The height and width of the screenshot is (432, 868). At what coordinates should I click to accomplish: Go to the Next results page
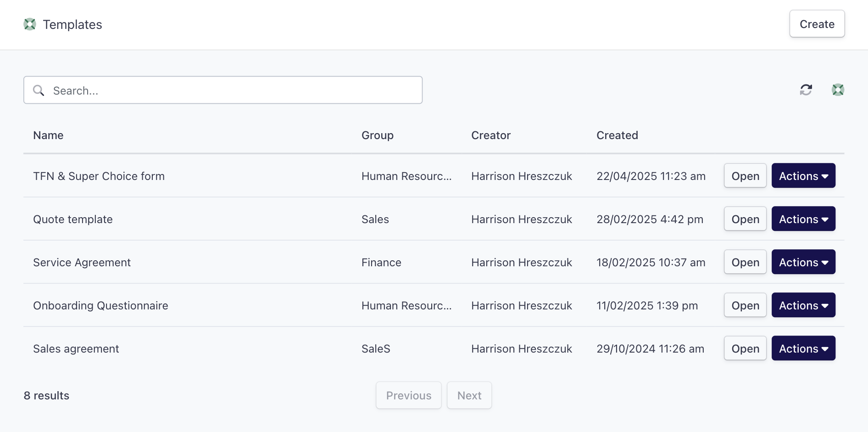point(469,395)
